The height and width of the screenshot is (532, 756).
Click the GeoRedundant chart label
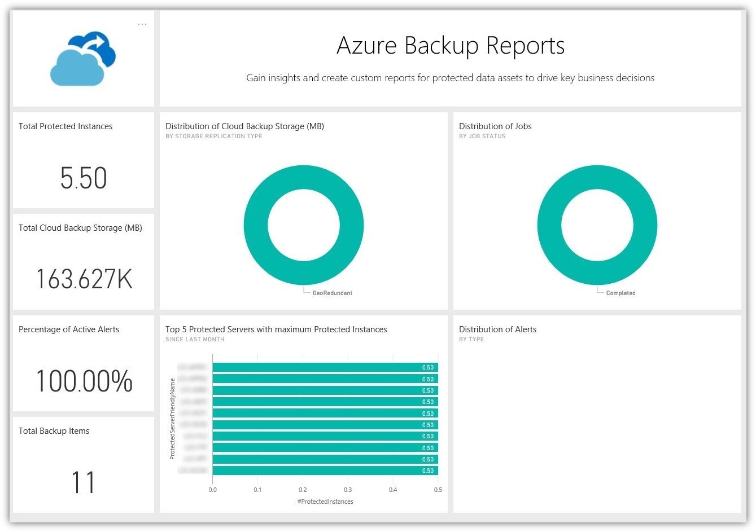click(333, 293)
